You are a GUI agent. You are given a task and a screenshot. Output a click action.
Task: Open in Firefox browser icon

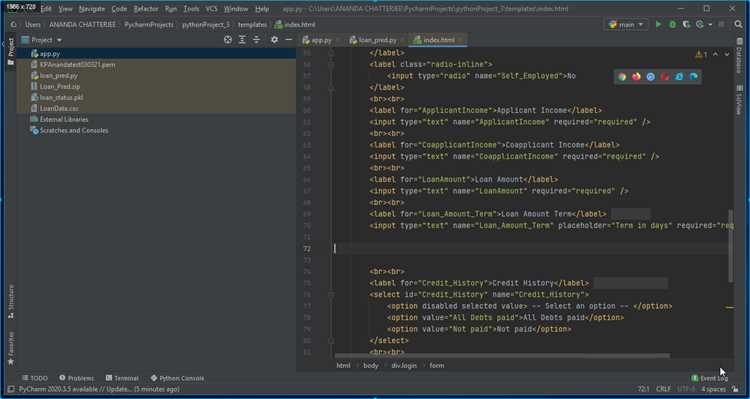(636, 77)
